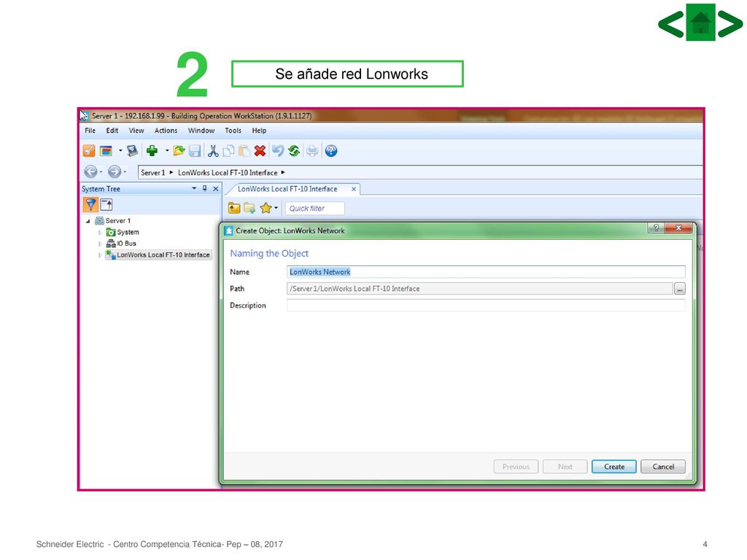Close the LonWorks Local FT-10 Interface tab
This screenshot has height=560, width=747.
pos(354,189)
